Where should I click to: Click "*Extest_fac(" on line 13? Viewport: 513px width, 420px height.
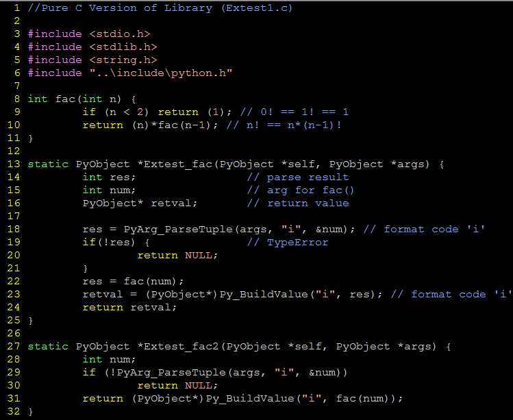178,164
